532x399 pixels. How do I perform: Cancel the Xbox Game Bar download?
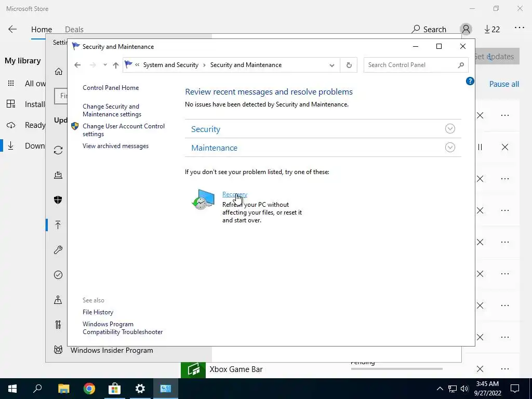[x=480, y=369]
